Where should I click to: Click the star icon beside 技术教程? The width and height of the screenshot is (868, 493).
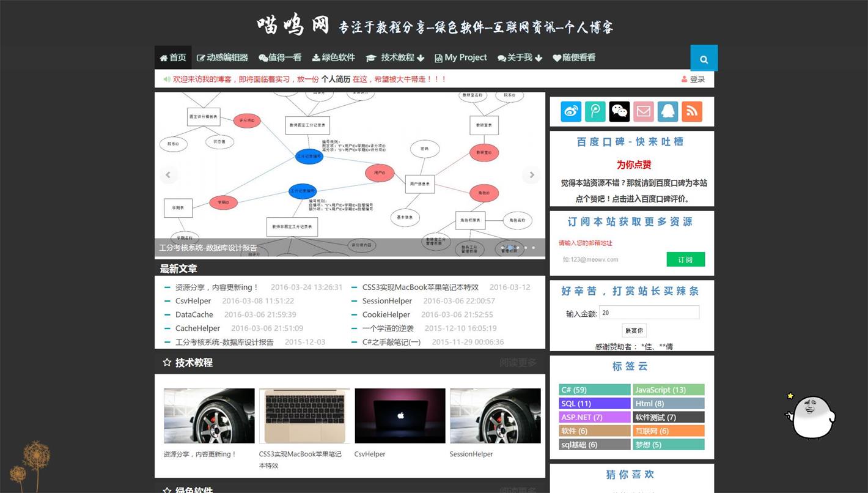coord(167,362)
